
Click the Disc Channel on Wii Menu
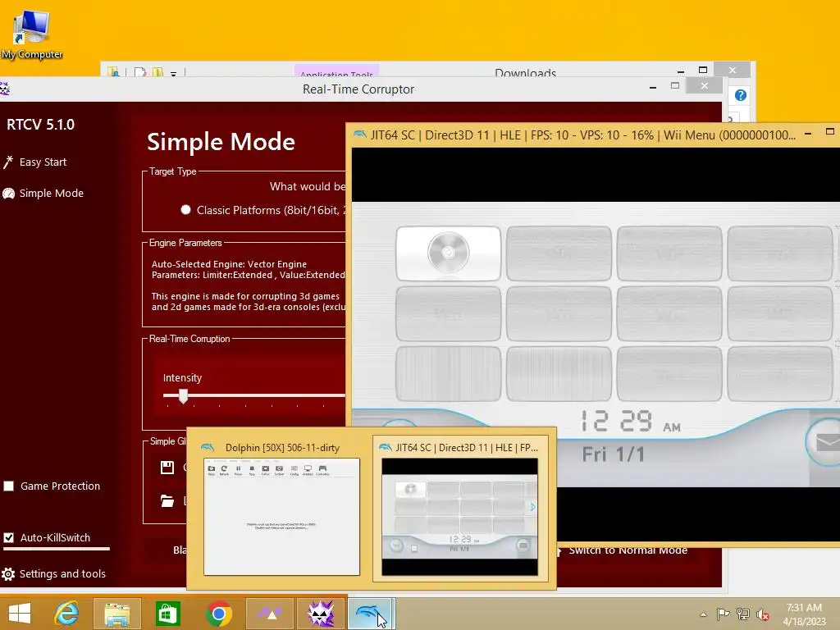point(449,253)
